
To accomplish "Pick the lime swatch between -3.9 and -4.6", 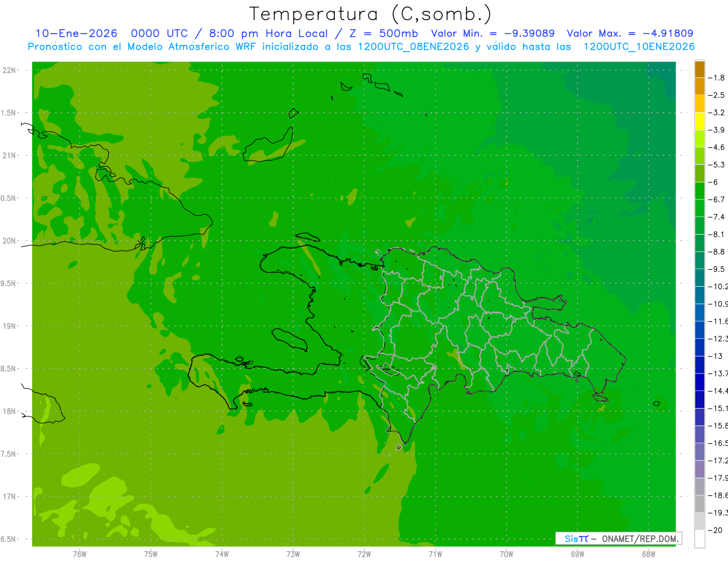I will (699, 138).
